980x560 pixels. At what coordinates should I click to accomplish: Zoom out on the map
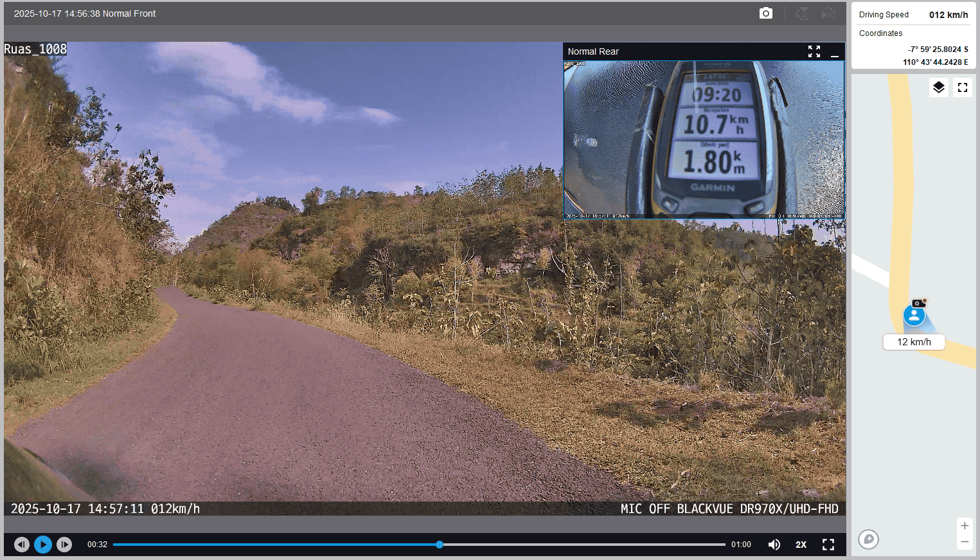[964, 543]
